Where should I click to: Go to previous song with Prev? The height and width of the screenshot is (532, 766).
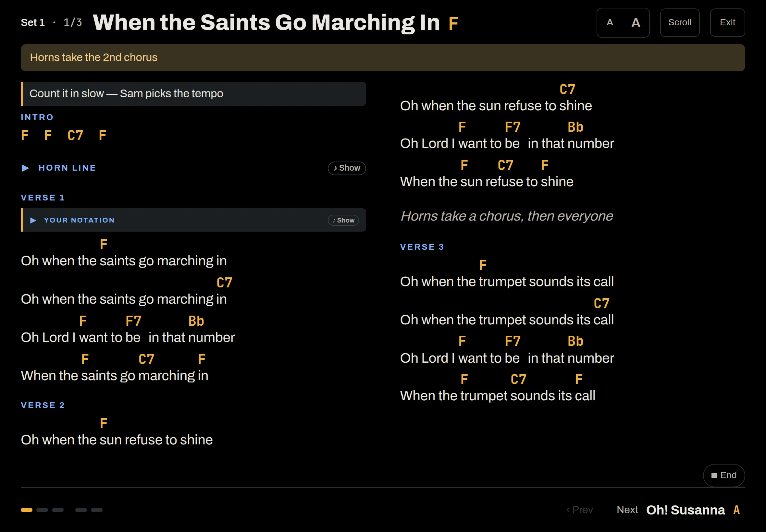(580, 510)
